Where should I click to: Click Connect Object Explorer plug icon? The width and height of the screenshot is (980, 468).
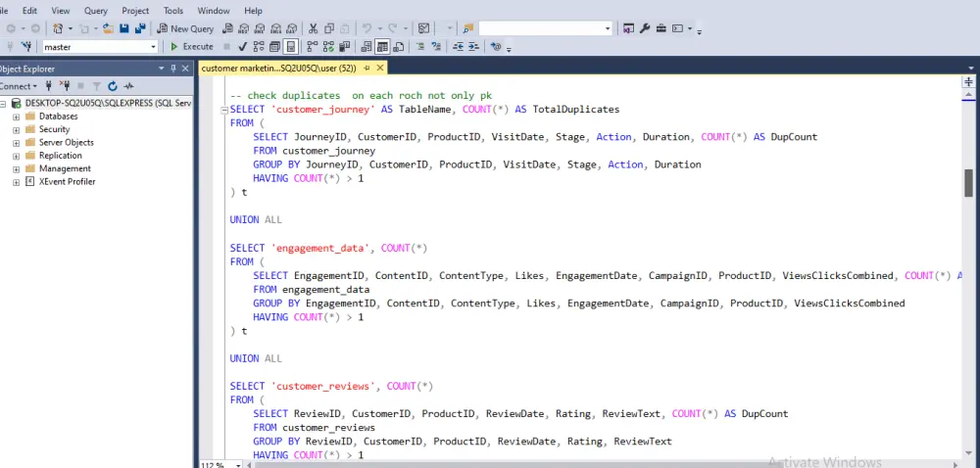(x=48, y=86)
